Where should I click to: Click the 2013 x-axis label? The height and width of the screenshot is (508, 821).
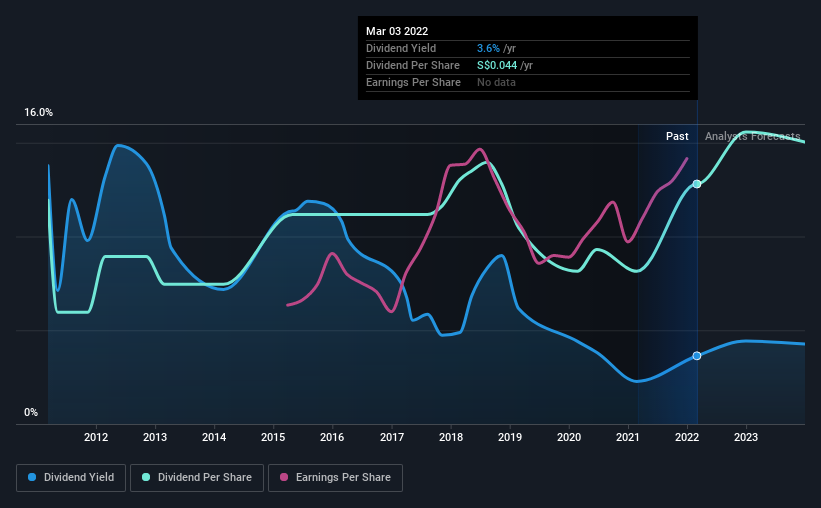[155, 437]
